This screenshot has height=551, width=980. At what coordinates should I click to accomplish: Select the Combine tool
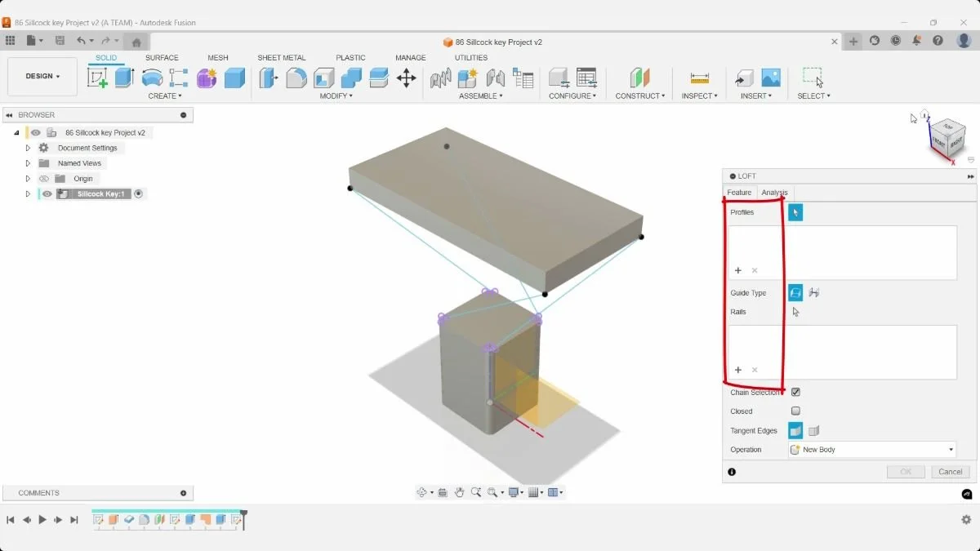coord(352,78)
